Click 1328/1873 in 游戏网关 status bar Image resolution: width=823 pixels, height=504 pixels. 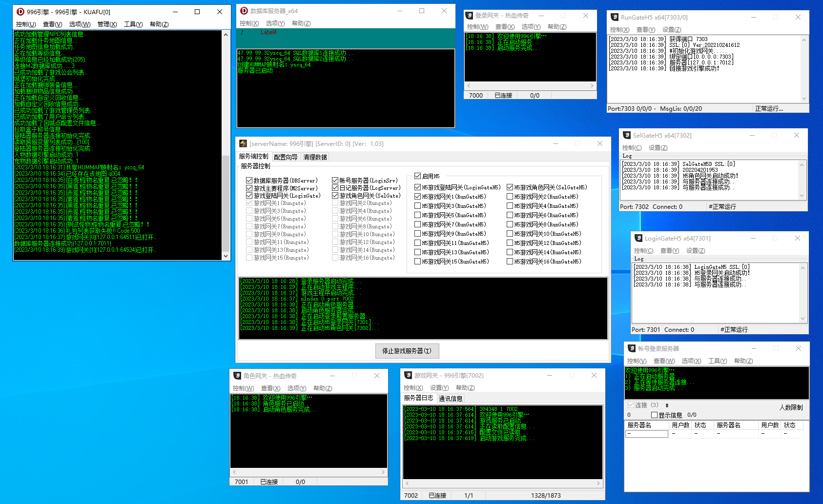546,496
